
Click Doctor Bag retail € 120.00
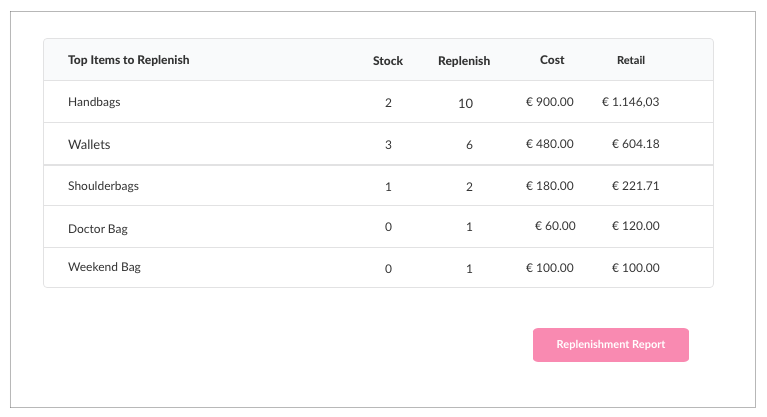click(635, 226)
